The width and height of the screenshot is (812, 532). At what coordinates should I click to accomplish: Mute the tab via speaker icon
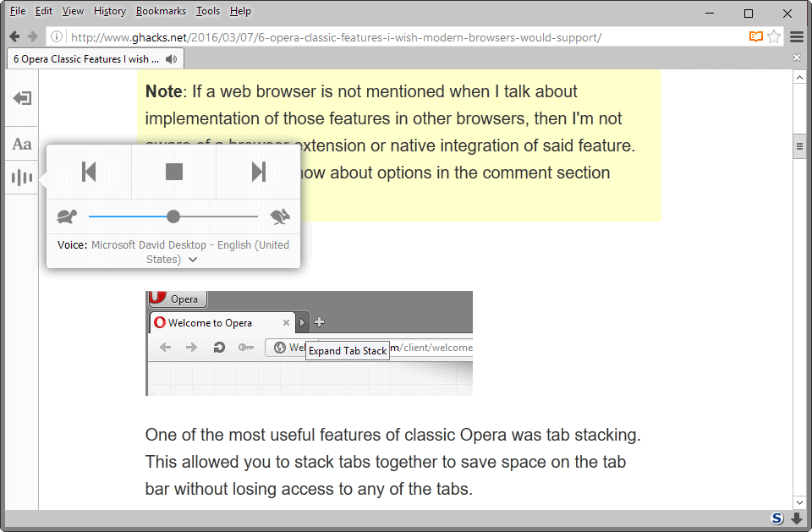coord(172,59)
